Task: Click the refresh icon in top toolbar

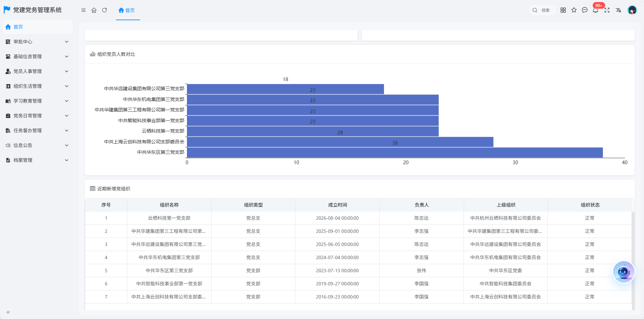Action: pos(104,10)
